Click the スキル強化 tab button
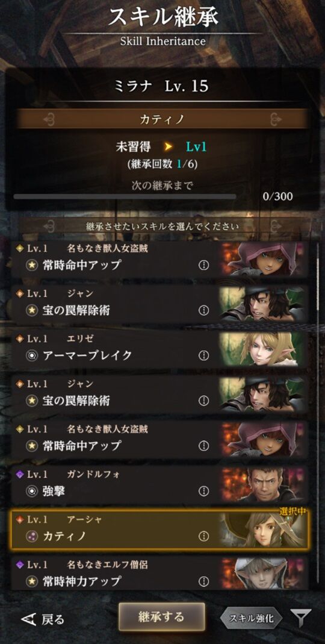 coord(251,618)
